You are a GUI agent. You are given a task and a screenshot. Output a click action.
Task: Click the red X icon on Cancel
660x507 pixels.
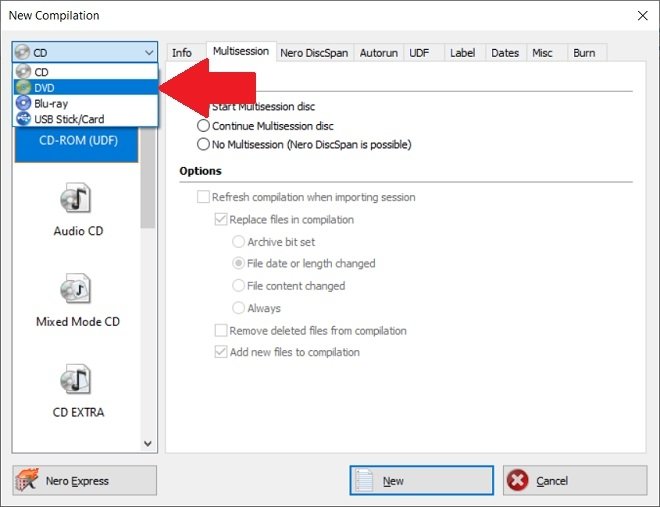click(x=517, y=480)
